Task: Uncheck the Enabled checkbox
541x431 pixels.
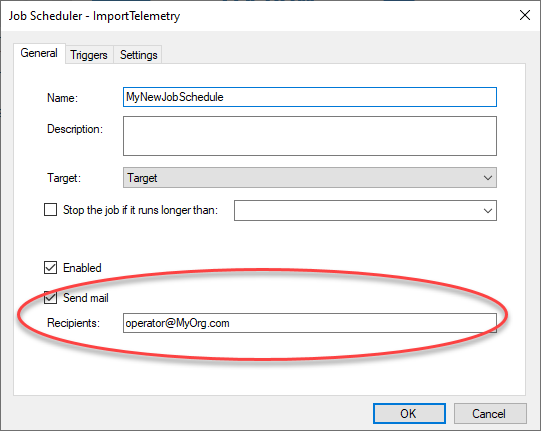Action: click(x=50, y=267)
